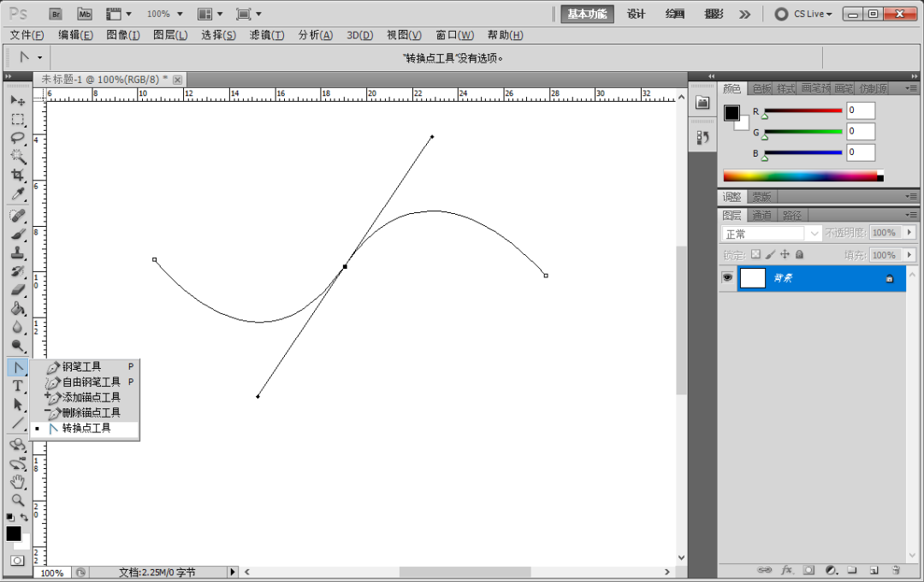
Task: Select the Move tool
Action: pos(18,101)
